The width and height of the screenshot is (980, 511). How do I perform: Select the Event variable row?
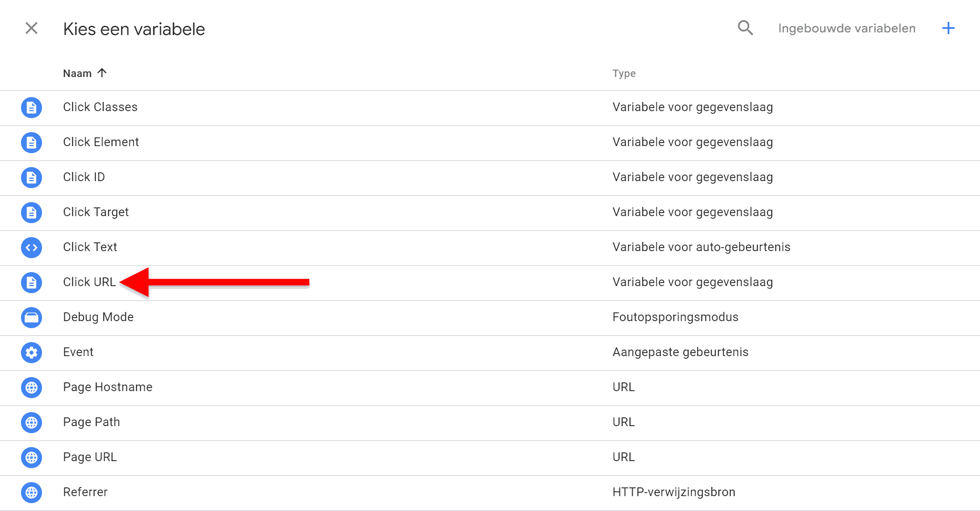(x=78, y=352)
